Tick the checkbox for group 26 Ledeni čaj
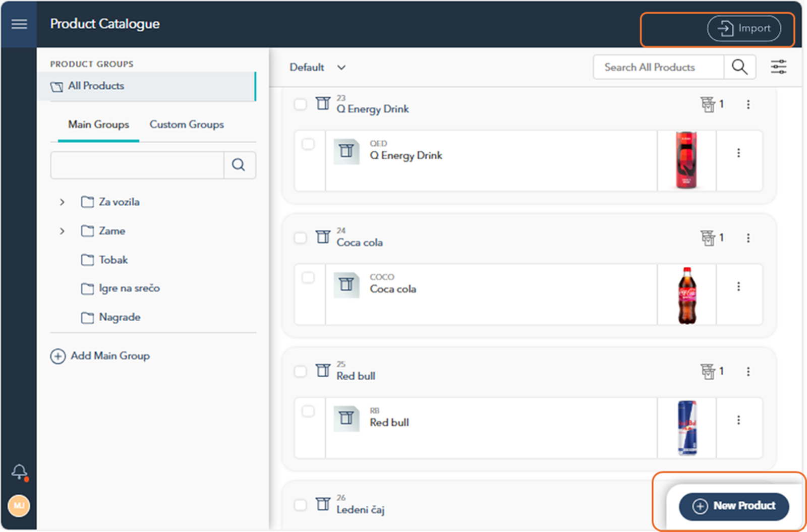 [300, 505]
